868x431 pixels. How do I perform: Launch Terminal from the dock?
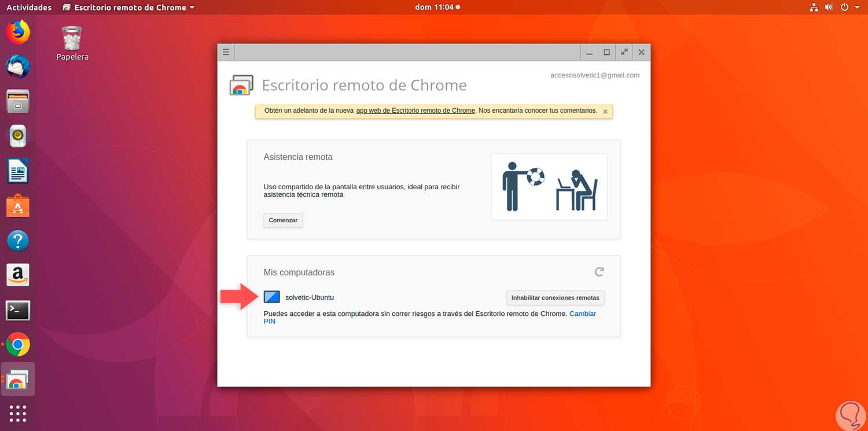pos(18,311)
